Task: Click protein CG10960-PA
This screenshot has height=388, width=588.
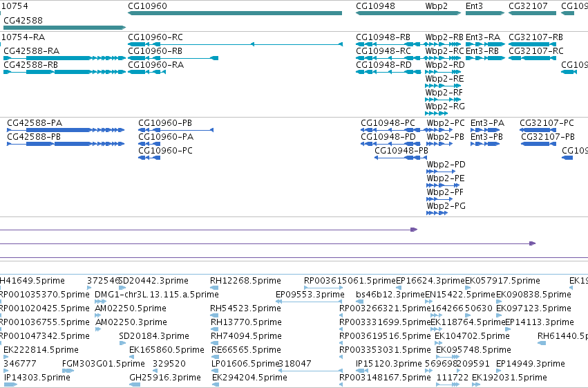Action: [166, 137]
